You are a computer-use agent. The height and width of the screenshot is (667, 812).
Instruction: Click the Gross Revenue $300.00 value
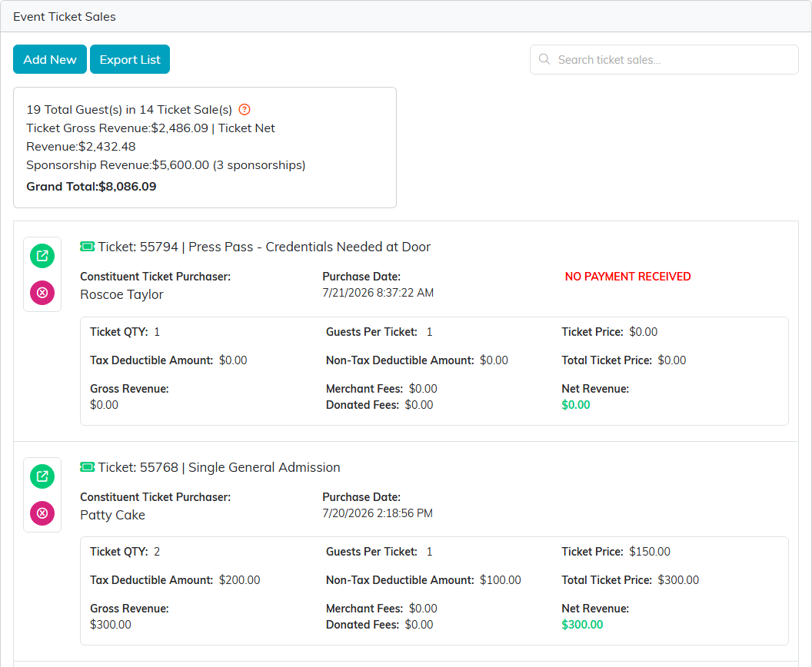(110, 625)
